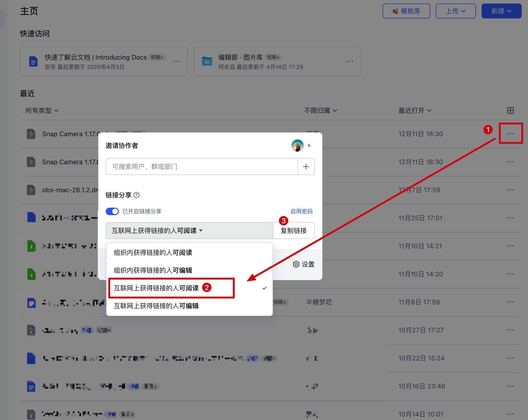
Task: Click the grid view layout icon
Action: pos(510,110)
